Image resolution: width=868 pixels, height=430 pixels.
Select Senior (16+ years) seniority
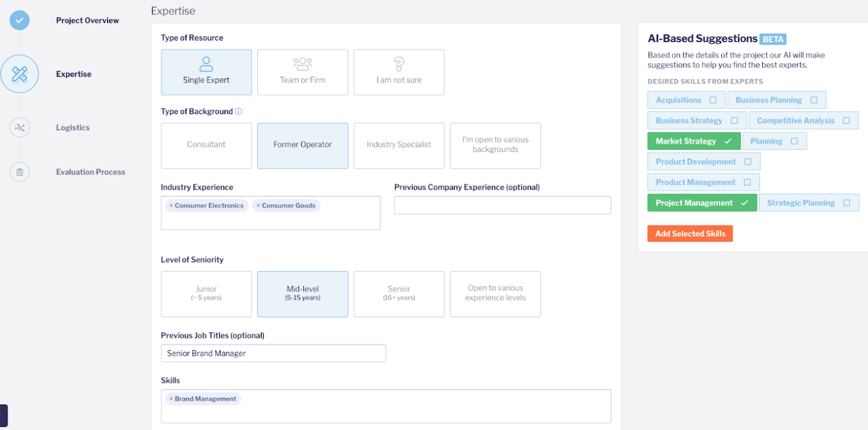399,294
